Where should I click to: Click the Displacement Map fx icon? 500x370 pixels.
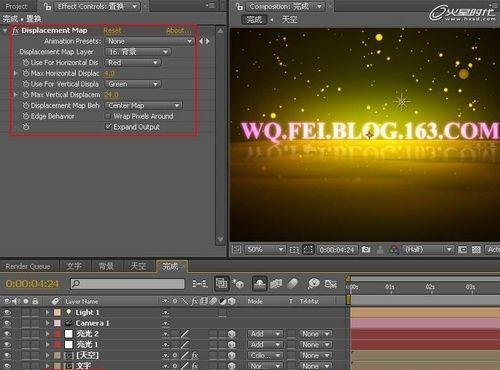point(15,30)
